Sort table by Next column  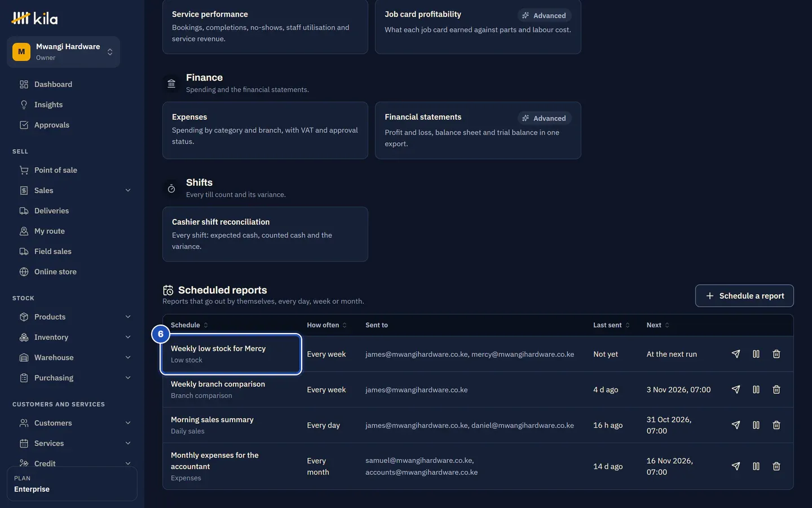coord(658,325)
